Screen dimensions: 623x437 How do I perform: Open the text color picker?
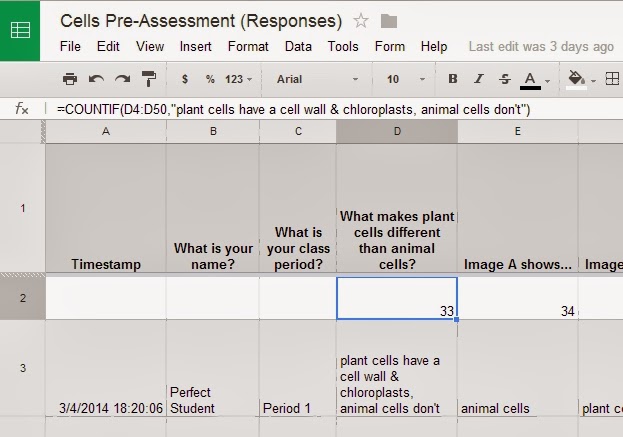click(535, 80)
